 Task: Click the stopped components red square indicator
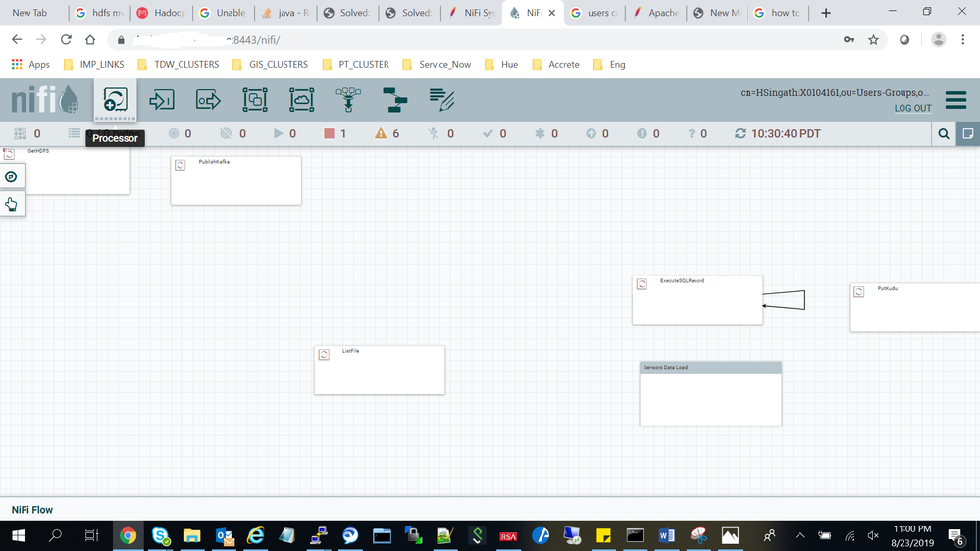[329, 133]
